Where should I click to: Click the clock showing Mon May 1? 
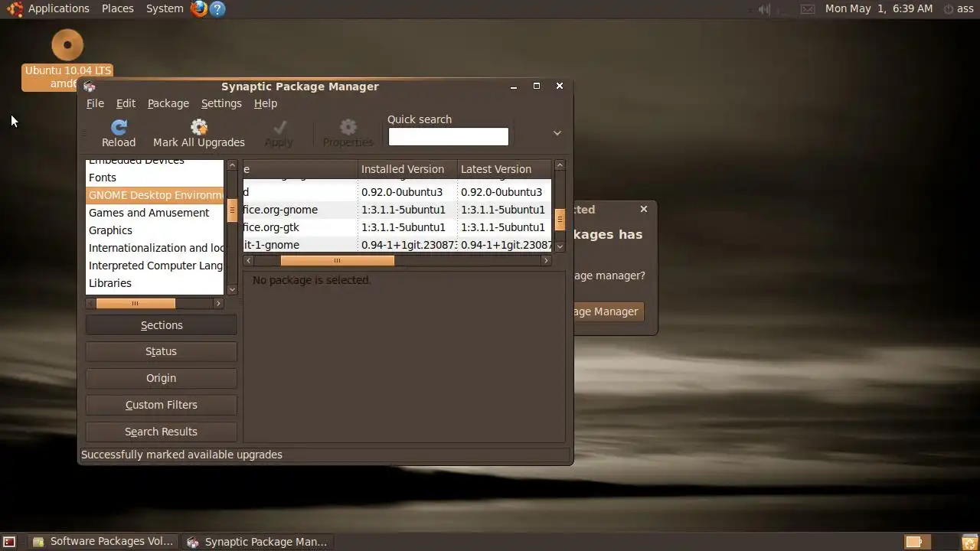pos(879,8)
